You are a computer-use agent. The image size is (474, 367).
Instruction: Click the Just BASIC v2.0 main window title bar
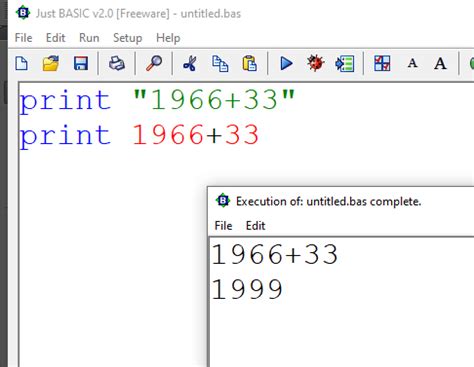point(241,13)
